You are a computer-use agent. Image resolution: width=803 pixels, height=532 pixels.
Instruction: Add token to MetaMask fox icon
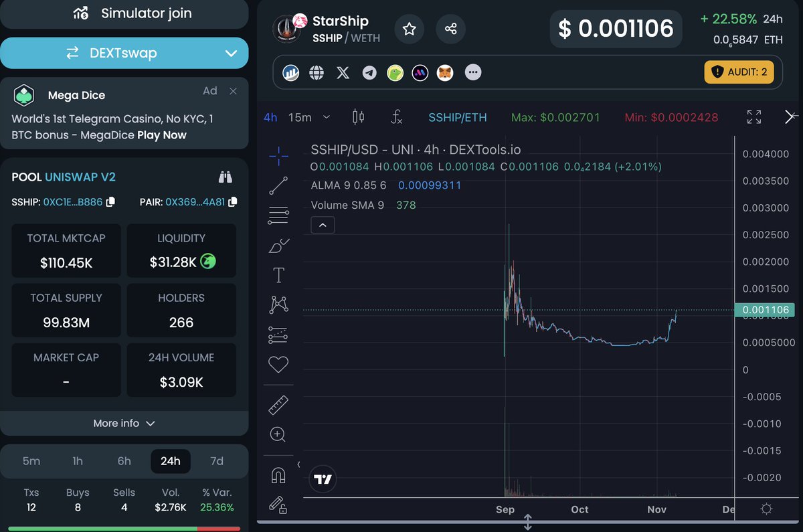point(446,72)
